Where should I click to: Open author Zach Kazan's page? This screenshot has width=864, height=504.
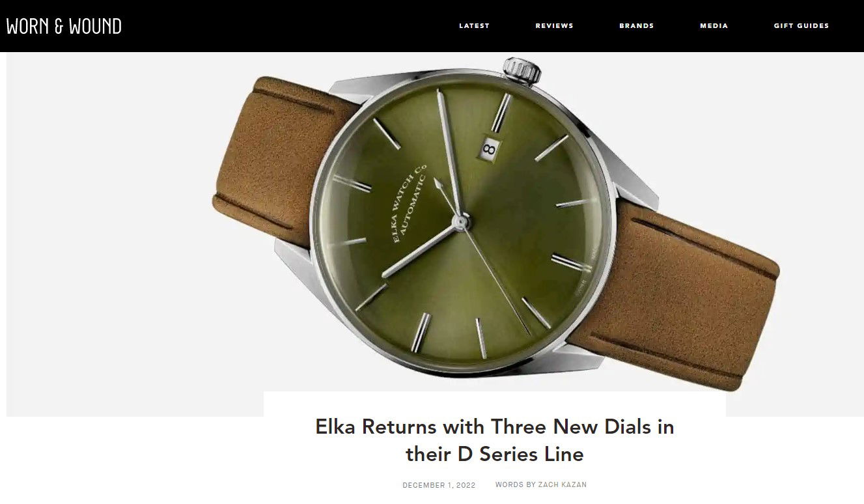562,484
